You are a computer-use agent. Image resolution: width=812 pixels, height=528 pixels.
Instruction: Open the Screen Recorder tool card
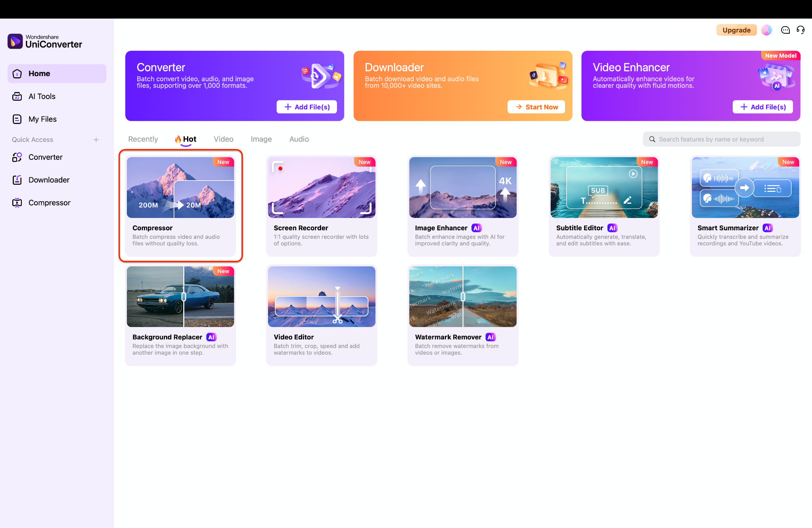321,205
